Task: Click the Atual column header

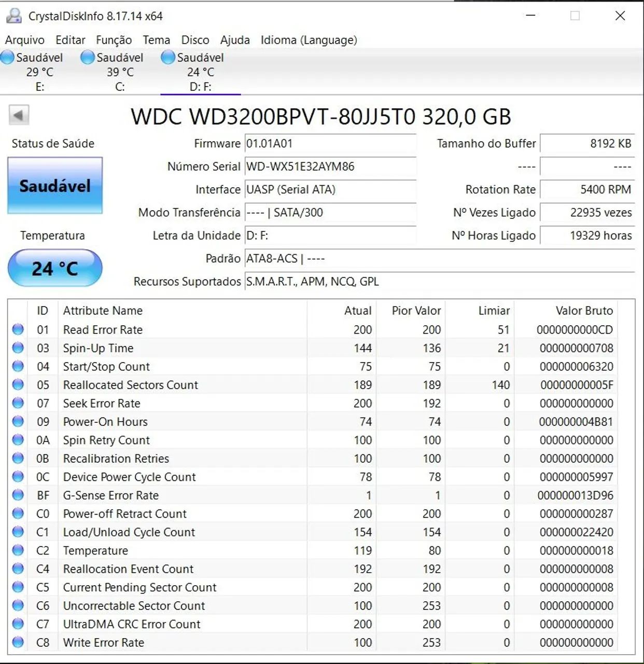Action: (342, 311)
